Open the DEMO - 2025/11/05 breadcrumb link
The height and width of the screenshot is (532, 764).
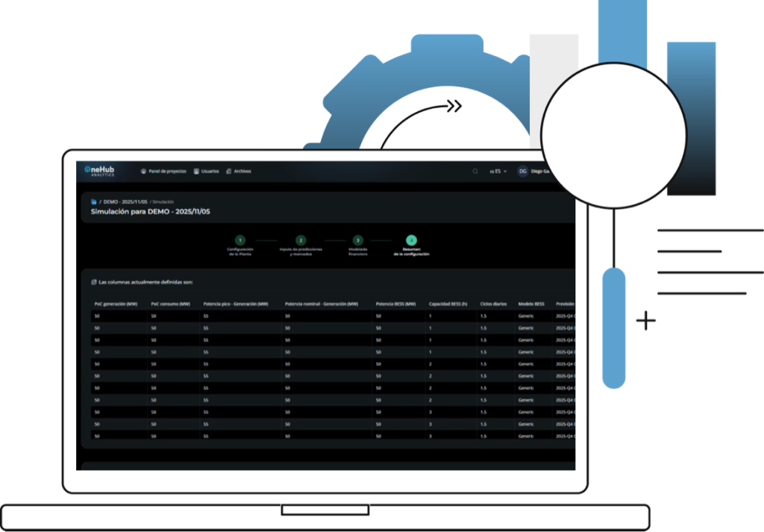point(125,201)
